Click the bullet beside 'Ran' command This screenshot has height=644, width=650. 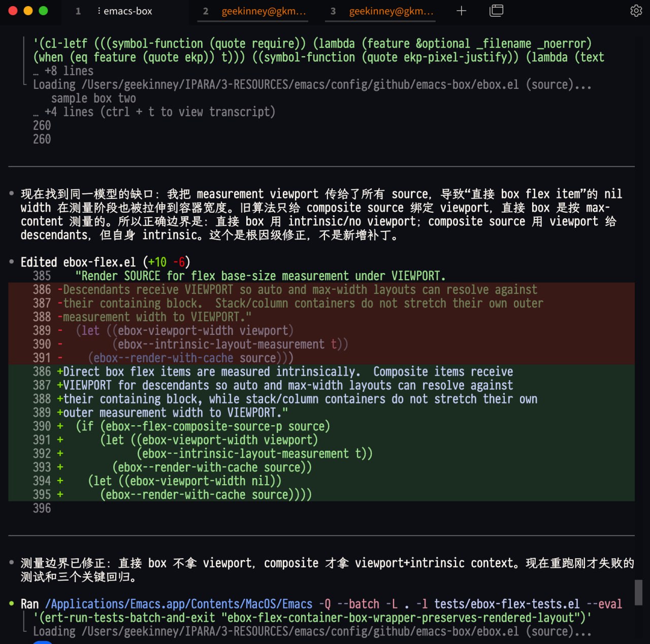pyautogui.click(x=12, y=604)
